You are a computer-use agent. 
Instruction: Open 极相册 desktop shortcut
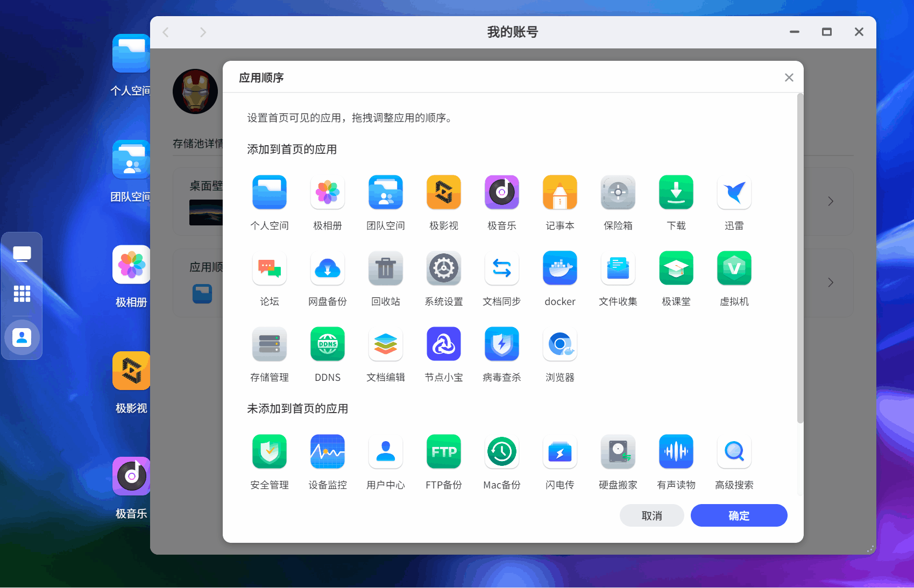(x=131, y=265)
